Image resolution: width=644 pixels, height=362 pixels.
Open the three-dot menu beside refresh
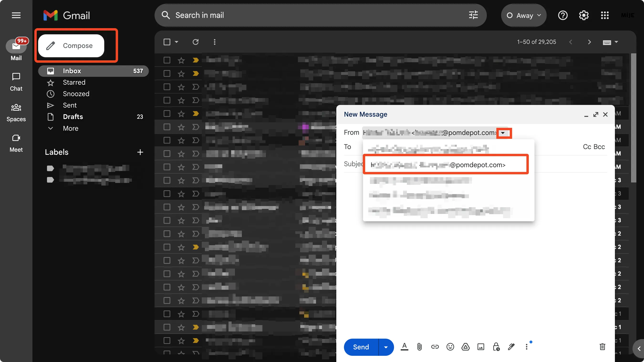[214, 42]
